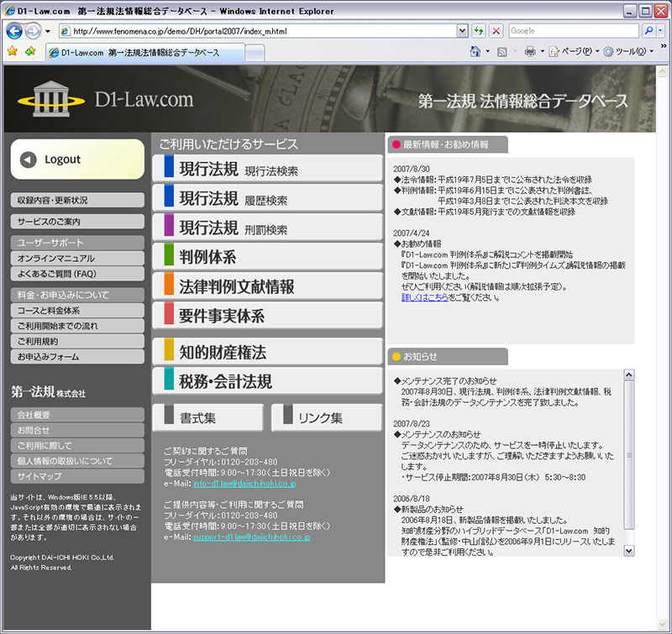
Task: Click the D1-Law.com building logo
Action: coord(51,99)
